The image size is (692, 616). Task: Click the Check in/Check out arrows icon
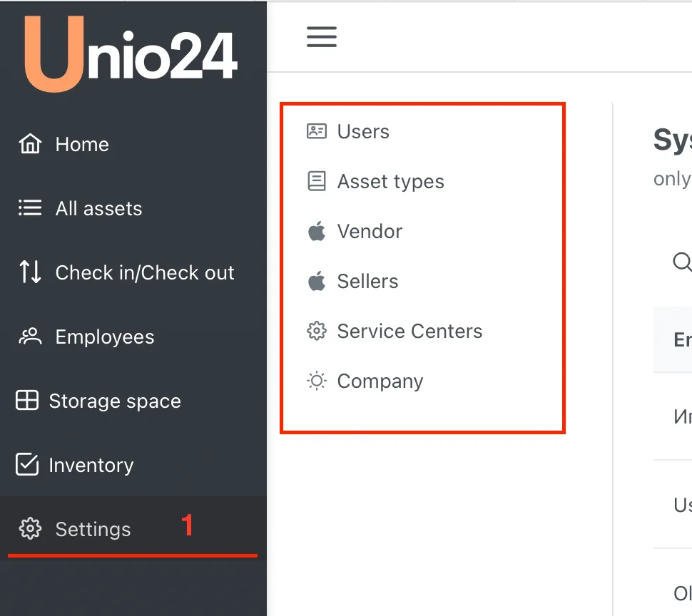point(30,272)
